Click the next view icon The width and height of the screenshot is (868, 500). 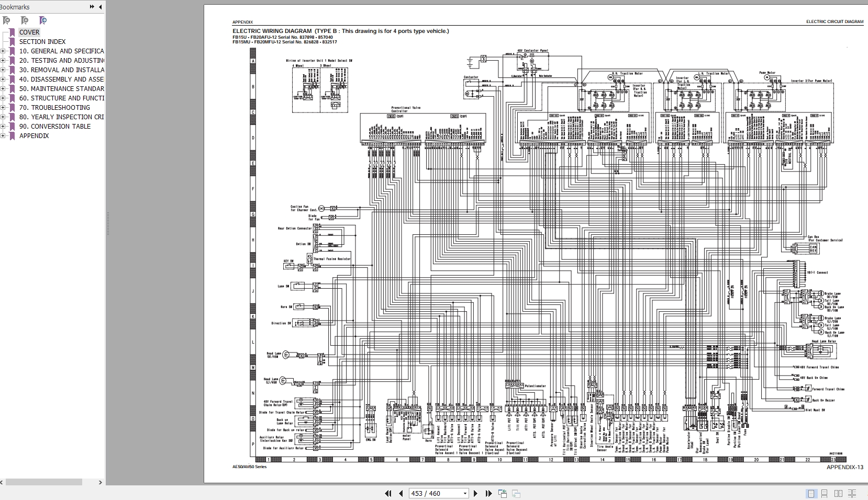[x=516, y=493]
